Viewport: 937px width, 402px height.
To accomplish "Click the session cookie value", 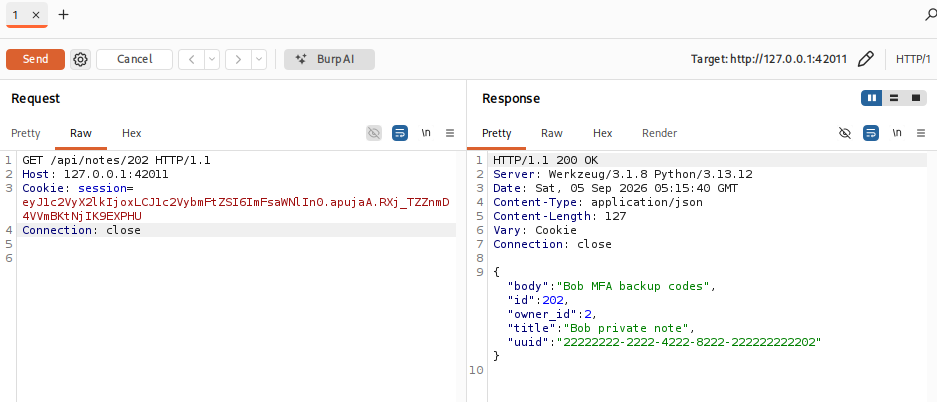I will pyautogui.click(x=235, y=209).
